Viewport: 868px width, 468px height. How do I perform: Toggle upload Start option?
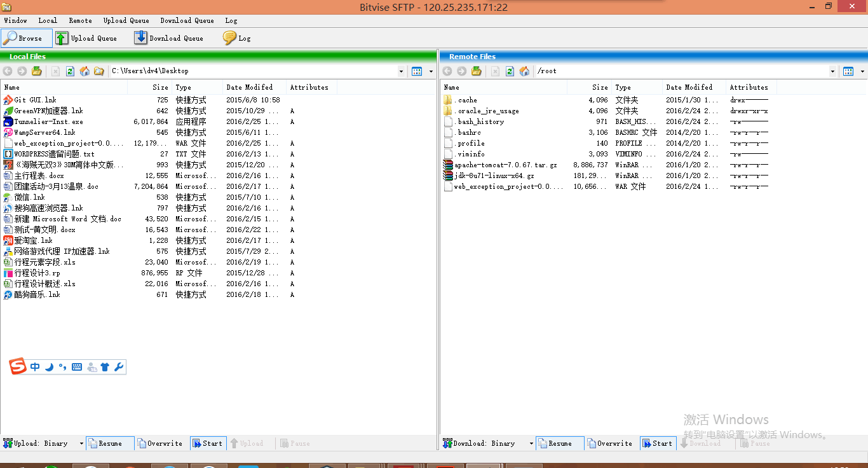click(x=208, y=443)
